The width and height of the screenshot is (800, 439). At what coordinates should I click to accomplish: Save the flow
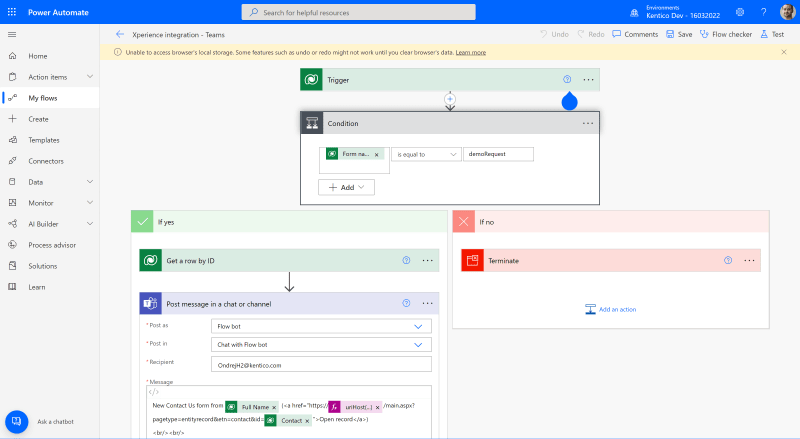point(679,34)
